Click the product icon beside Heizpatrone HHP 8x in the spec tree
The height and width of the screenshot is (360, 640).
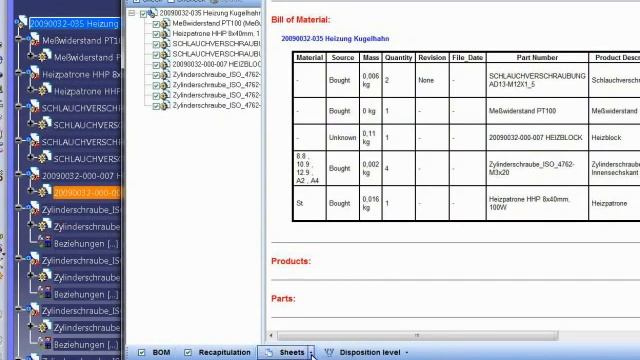[x=34, y=74]
